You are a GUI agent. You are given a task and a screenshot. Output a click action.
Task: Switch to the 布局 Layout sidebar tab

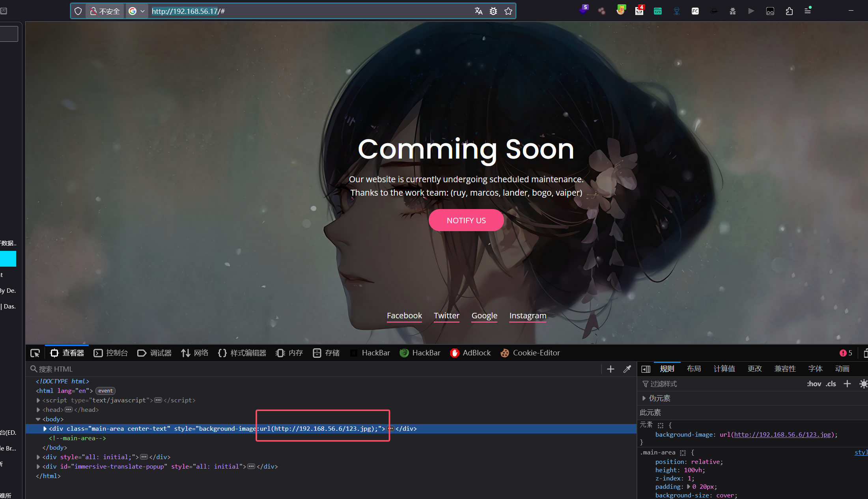pos(694,369)
